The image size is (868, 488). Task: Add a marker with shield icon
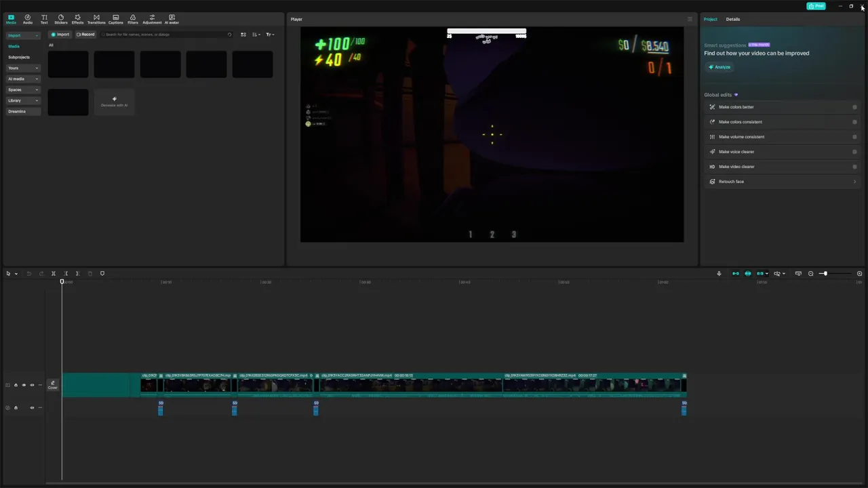(x=102, y=273)
